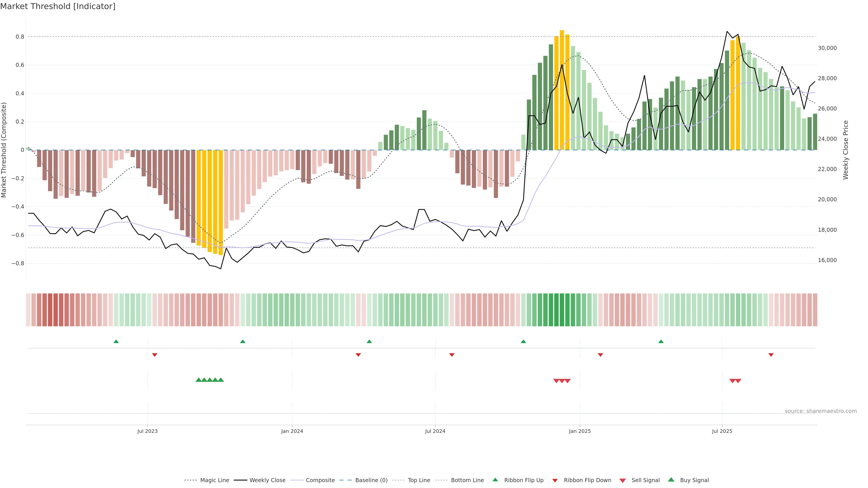Click the Jan 2025 x-axis label
Viewport: 868px width, 488px height.
coord(580,431)
